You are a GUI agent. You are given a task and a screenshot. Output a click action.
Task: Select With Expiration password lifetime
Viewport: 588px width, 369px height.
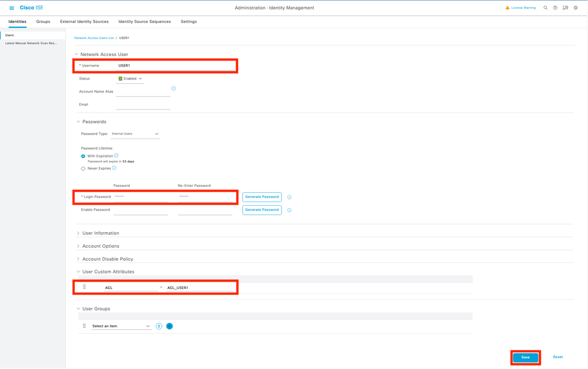pos(83,156)
